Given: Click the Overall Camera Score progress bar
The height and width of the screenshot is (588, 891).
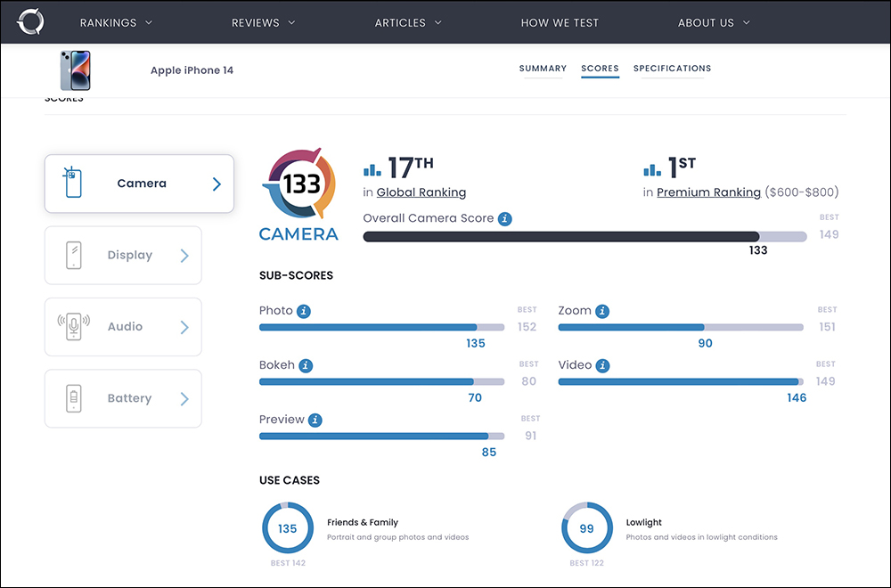Looking at the screenshot, I should click(x=584, y=237).
